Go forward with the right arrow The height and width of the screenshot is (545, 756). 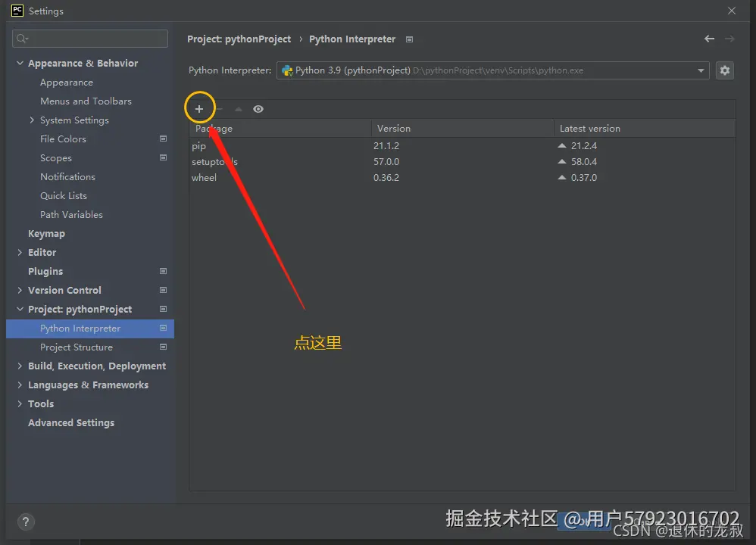click(x=729, y=39)
